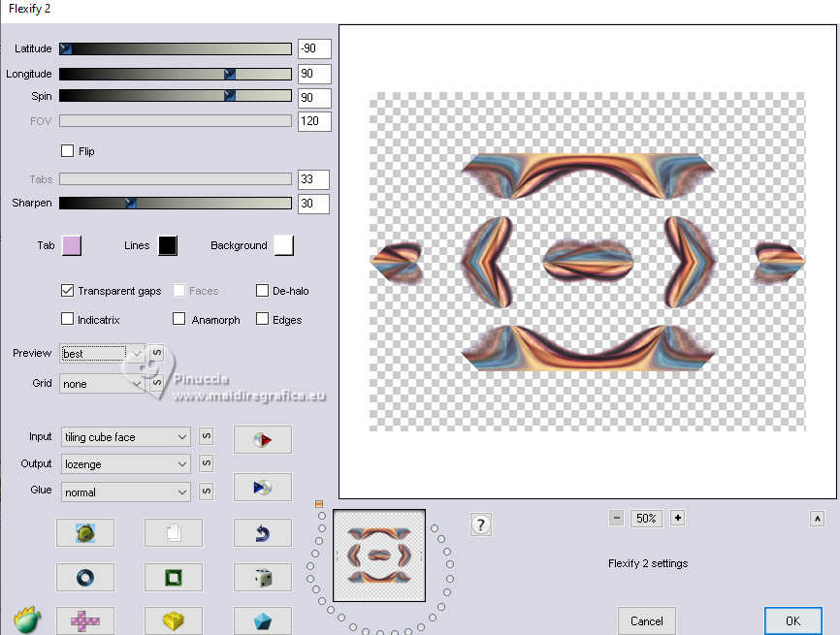Click the Longitude slider handle
The height and width of the screenshot is (635, 840).
pyautogui.click(x=230, y=74)
